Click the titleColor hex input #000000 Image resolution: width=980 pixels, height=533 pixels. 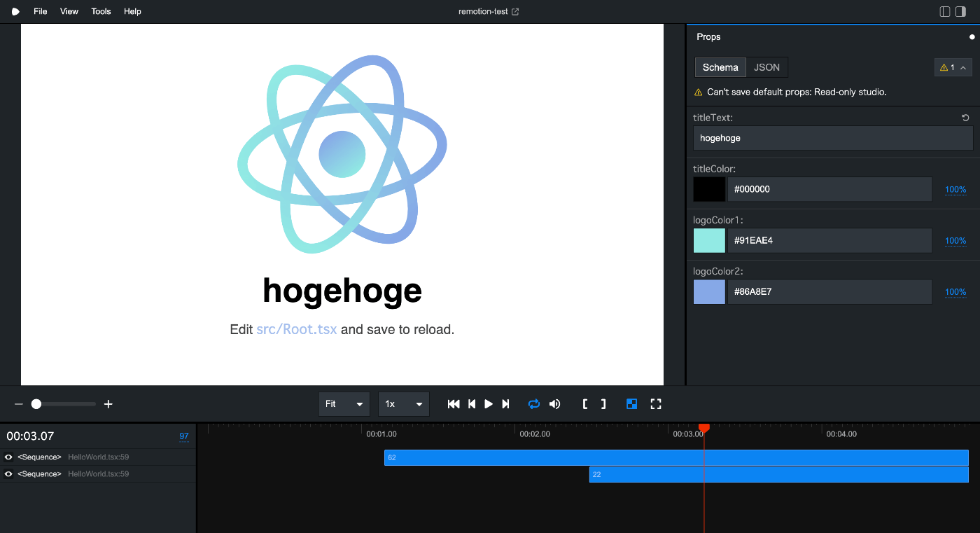pos(829,189)
